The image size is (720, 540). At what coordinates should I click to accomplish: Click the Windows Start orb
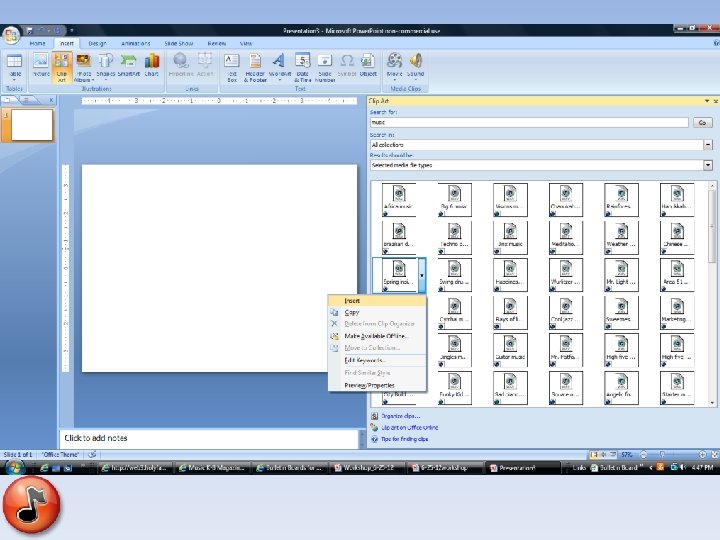(x=14, y=468)
